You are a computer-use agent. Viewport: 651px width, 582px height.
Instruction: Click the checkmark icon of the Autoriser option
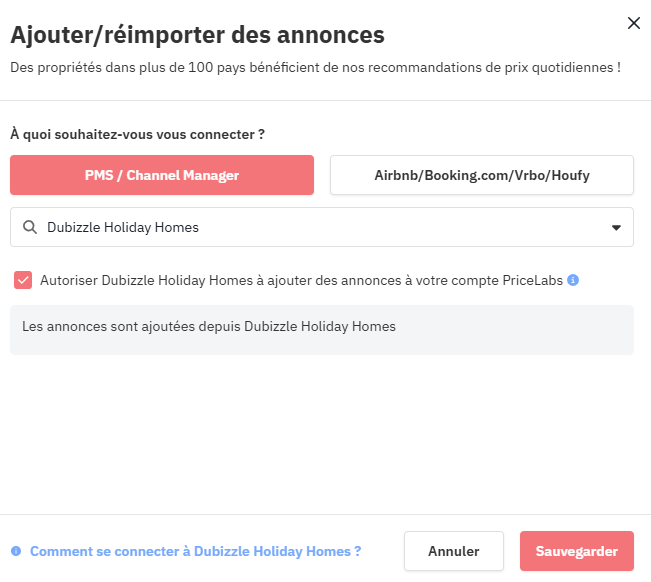23,280
